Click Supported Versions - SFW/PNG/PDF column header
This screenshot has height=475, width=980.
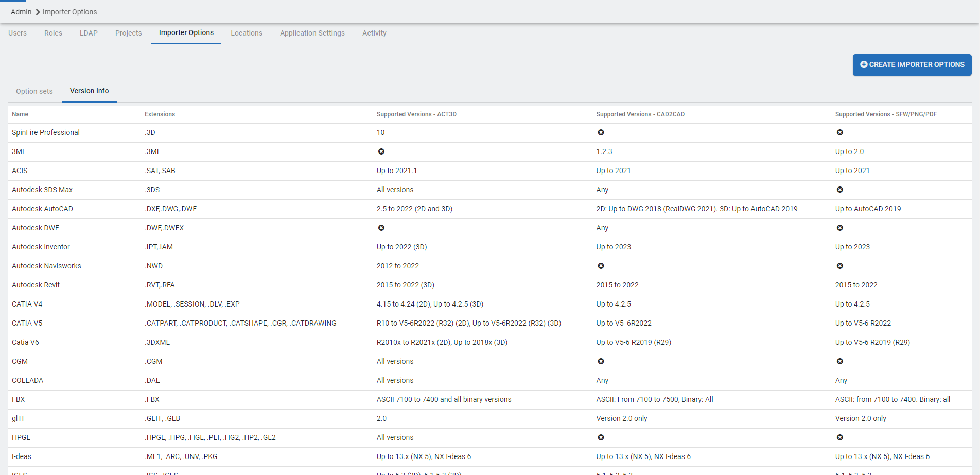[886, 114]
